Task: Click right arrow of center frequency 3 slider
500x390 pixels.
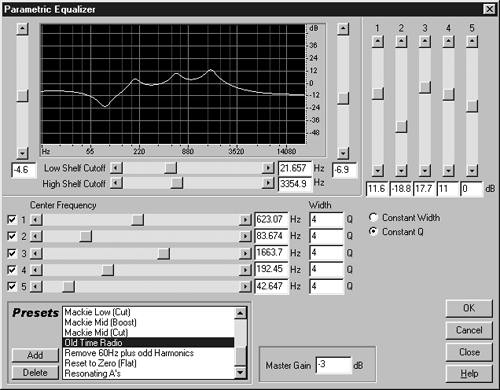Action: [245, 253]
